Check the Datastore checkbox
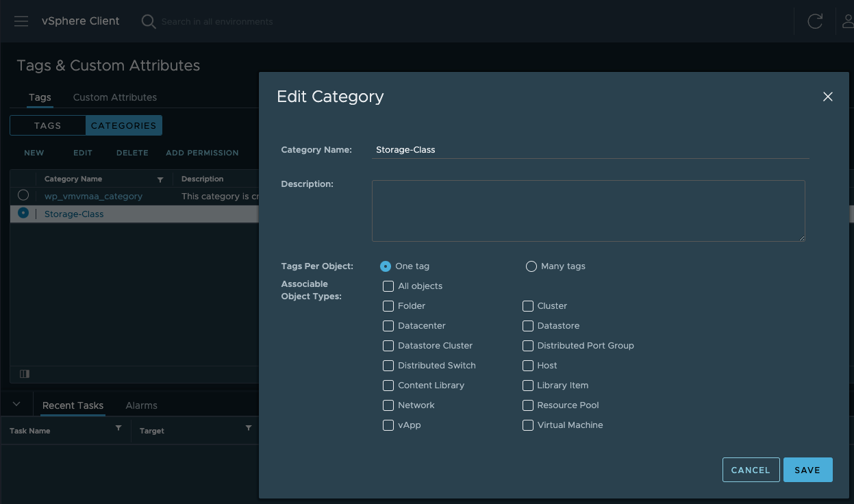854x504 pixels. [528, 326]
